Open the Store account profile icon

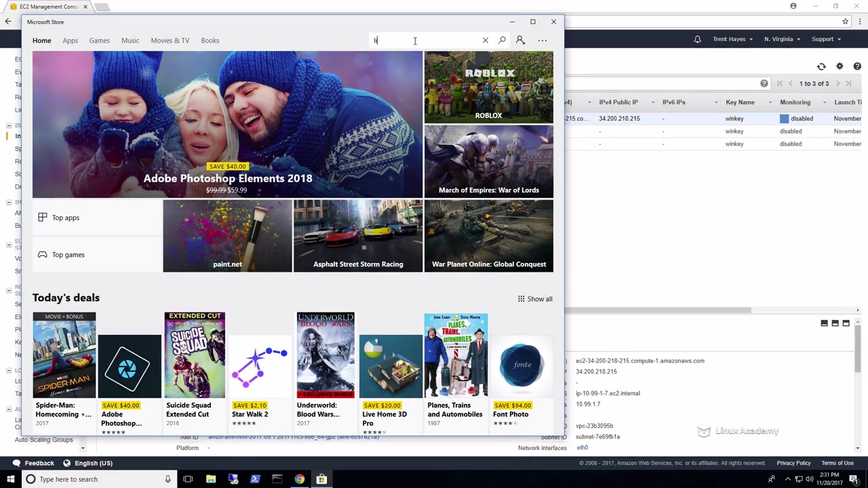[520, 40]
